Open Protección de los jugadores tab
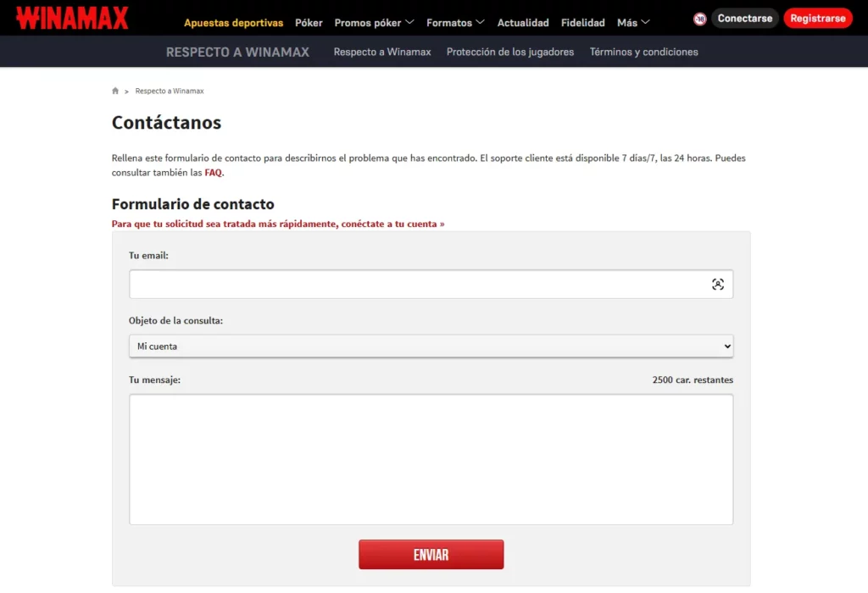The image size is (868, 593). pos(510,52)
